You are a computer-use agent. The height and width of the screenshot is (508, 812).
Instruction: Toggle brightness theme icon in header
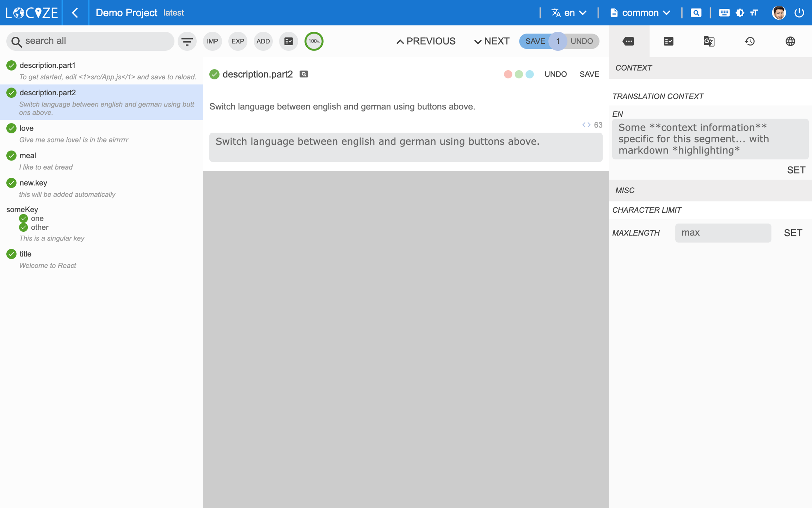pyautogui.click(x=740, y=13)
